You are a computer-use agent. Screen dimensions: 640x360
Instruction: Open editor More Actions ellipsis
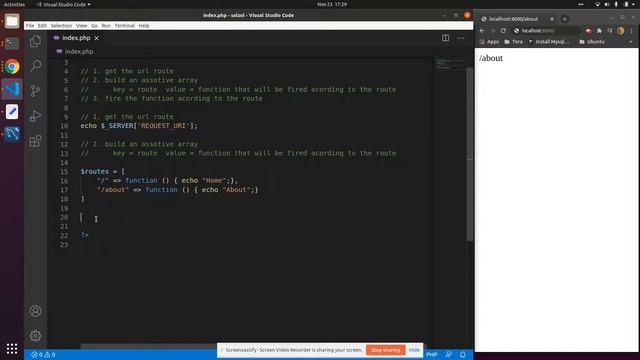pyautogui.click(x=461, y=38)
